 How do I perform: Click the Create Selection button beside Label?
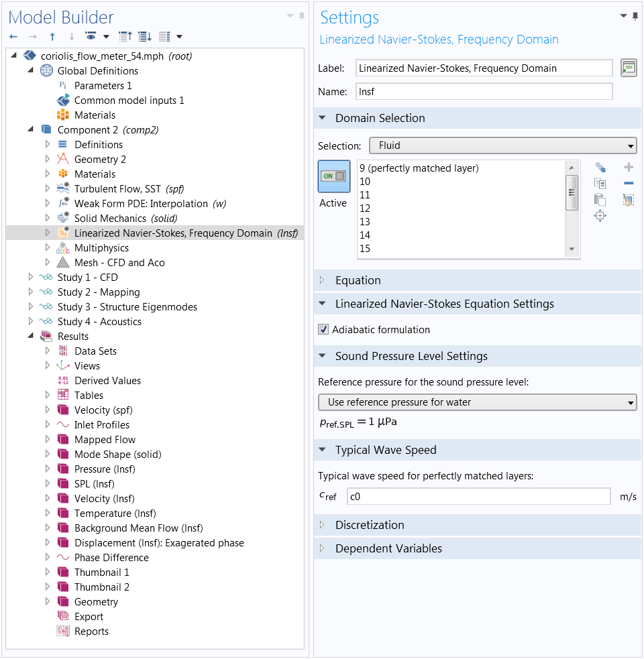click(x=628, y=68)
